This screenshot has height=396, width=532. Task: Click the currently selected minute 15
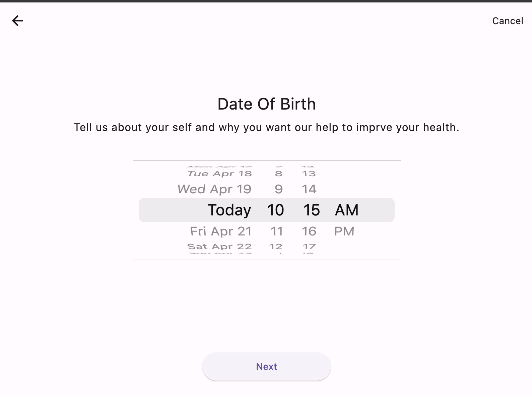[x=312, y=210]
